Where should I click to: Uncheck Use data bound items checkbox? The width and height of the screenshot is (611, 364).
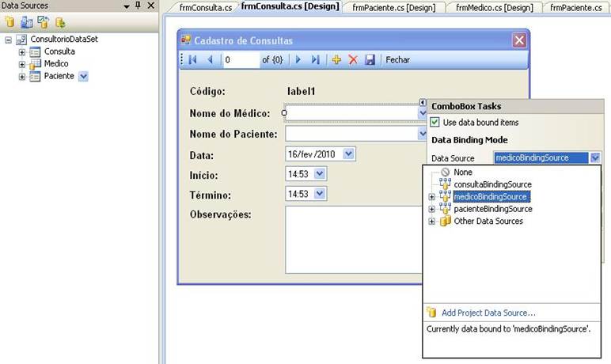[x=435, y=122]
